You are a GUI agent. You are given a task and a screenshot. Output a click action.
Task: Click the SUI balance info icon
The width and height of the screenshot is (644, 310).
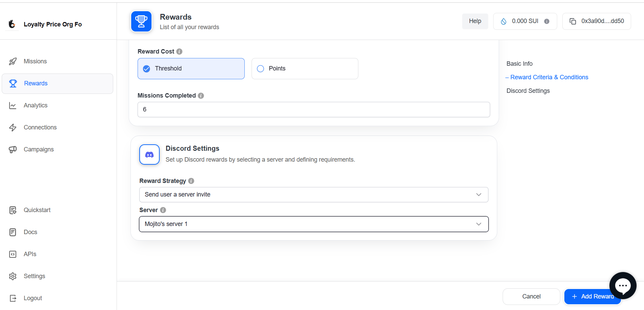547,21
